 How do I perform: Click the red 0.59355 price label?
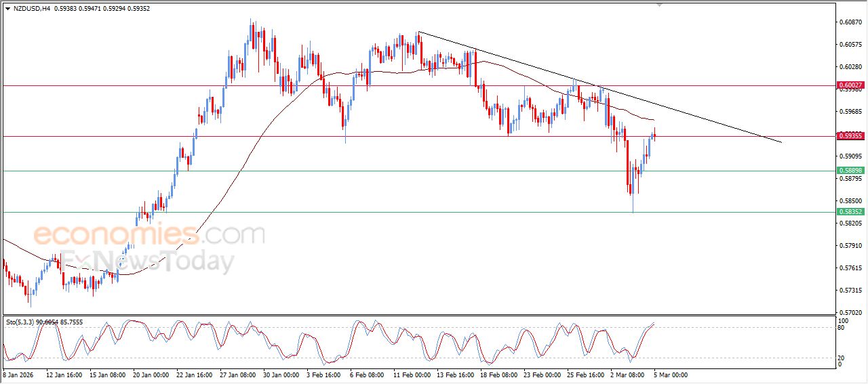(x=850, y=136)
